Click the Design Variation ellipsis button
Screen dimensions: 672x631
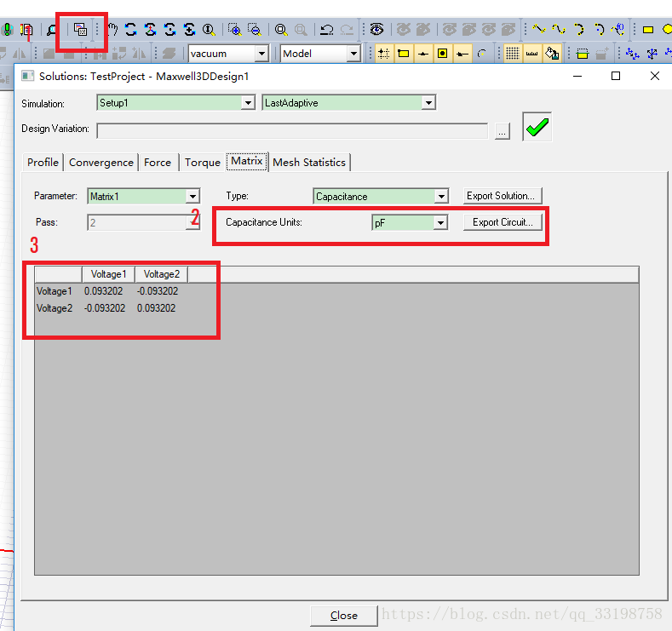[x=502, y=131]
